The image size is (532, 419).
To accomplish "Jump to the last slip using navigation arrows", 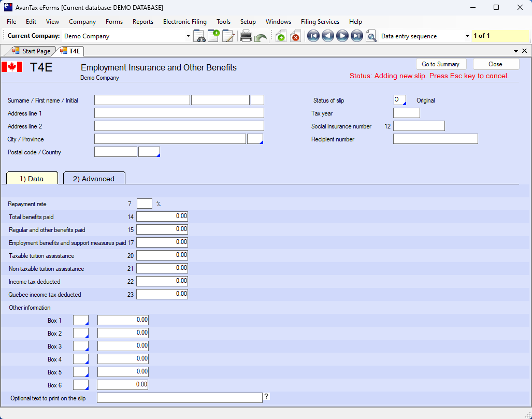I will point(356,36).
